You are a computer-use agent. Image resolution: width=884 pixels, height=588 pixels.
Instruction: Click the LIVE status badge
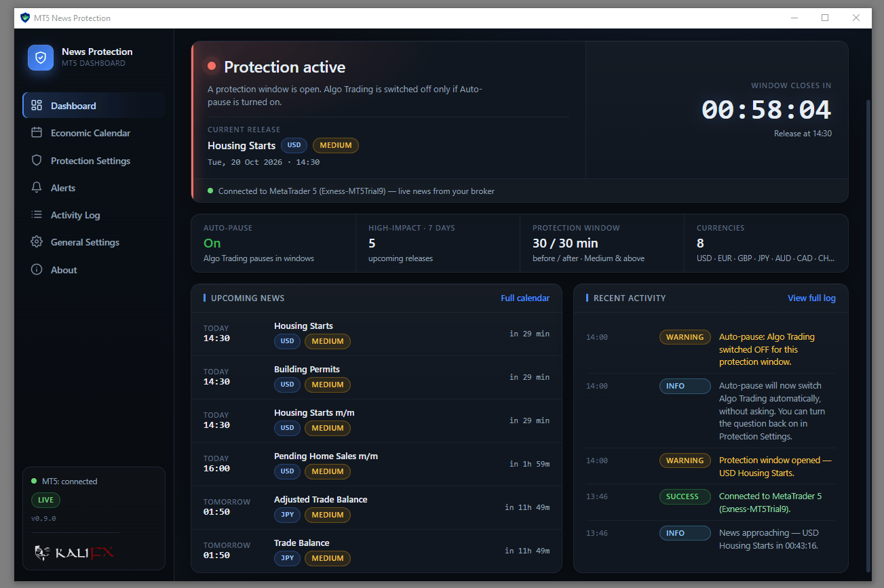(x=45, y=500)
